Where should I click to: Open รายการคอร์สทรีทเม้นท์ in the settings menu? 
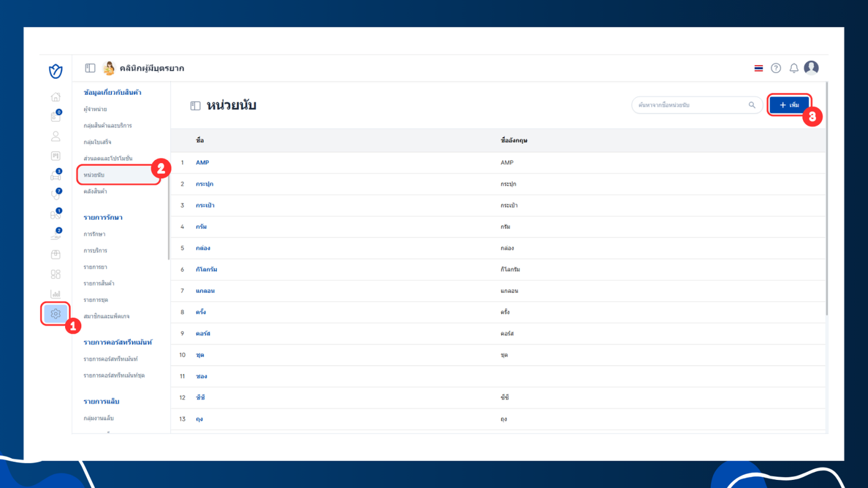tap(111, 359)
